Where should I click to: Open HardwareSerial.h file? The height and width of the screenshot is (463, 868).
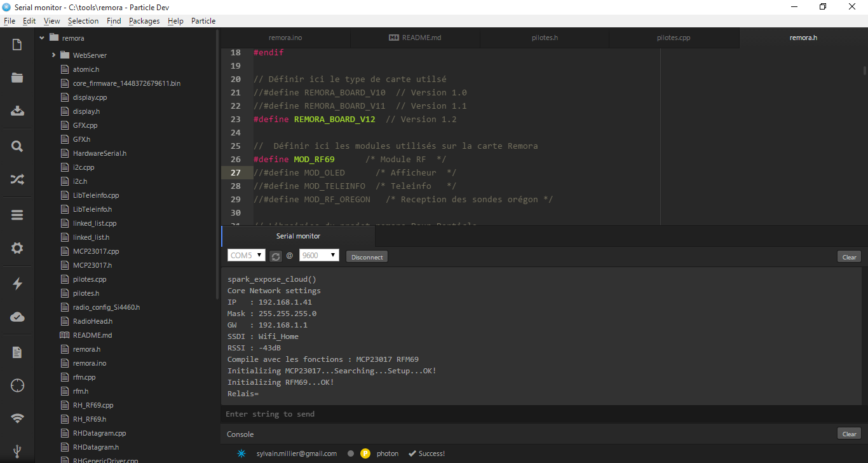(x=100, y=153)
